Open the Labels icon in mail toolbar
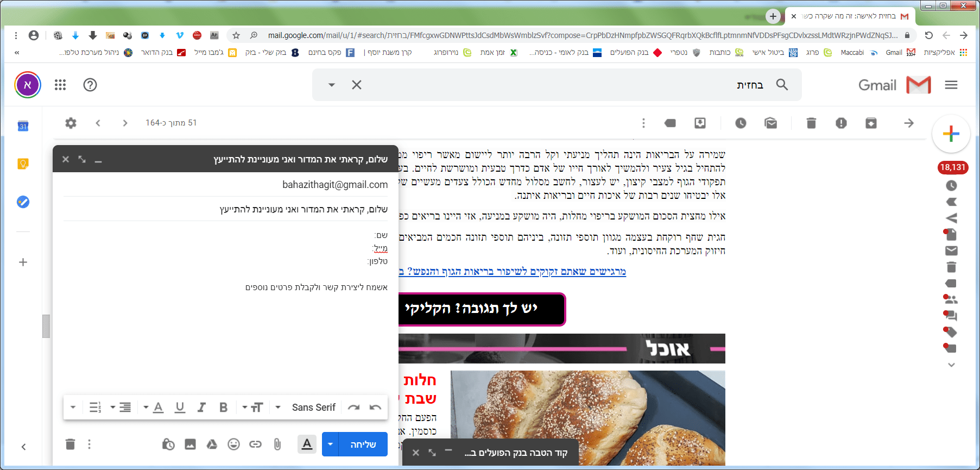This screenshot has height=470, width=980. [670, 123]
